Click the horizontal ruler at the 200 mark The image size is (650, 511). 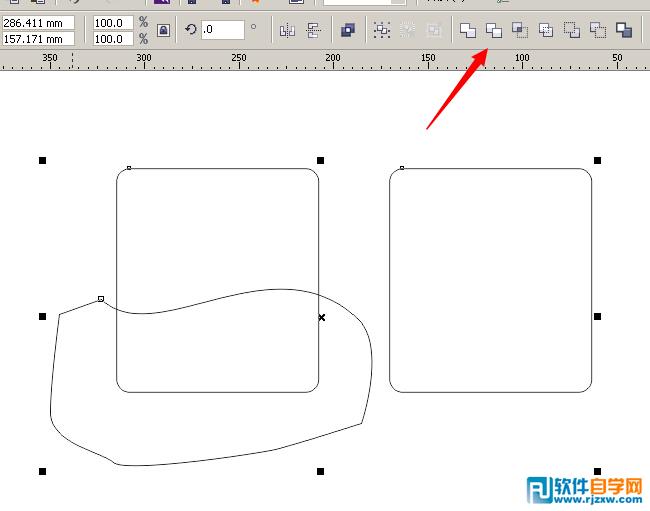333,58
